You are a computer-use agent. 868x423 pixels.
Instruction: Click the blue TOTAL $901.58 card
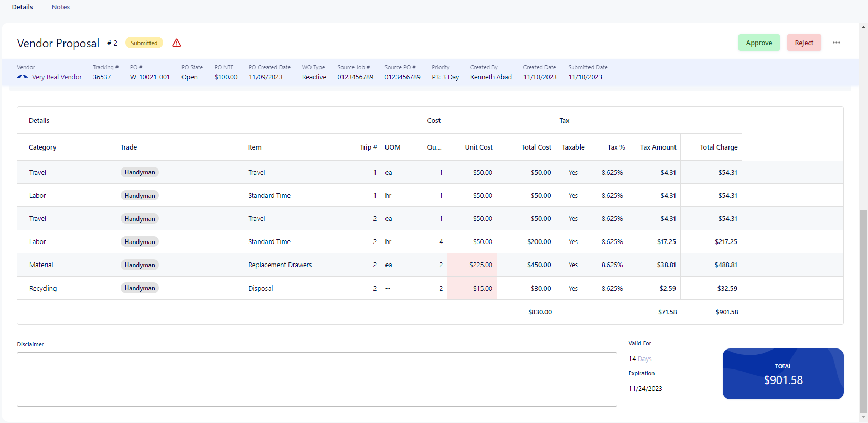click(783, 374)
